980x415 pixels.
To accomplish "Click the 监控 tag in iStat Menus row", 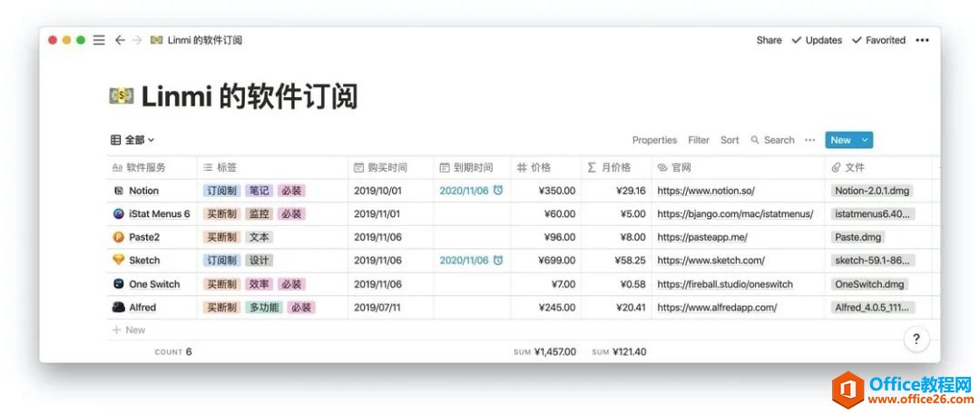I will (x=259, y=214).
